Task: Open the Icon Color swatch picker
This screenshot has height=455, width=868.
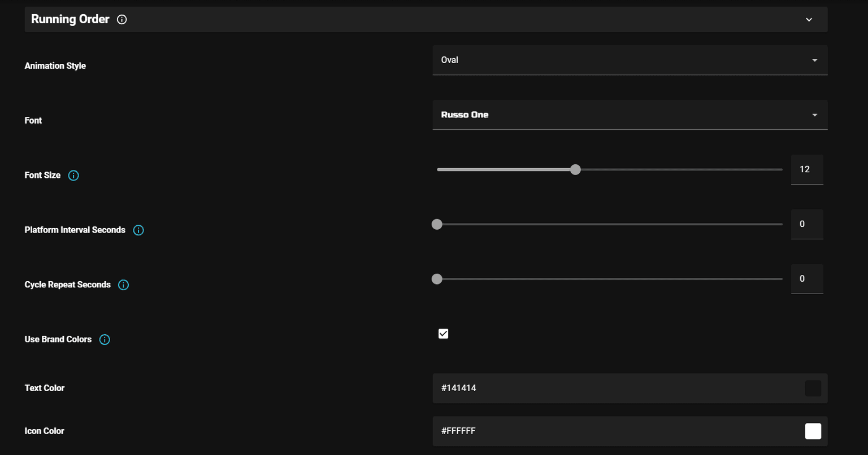Action: pyautogui.click(x=813, y=431)
